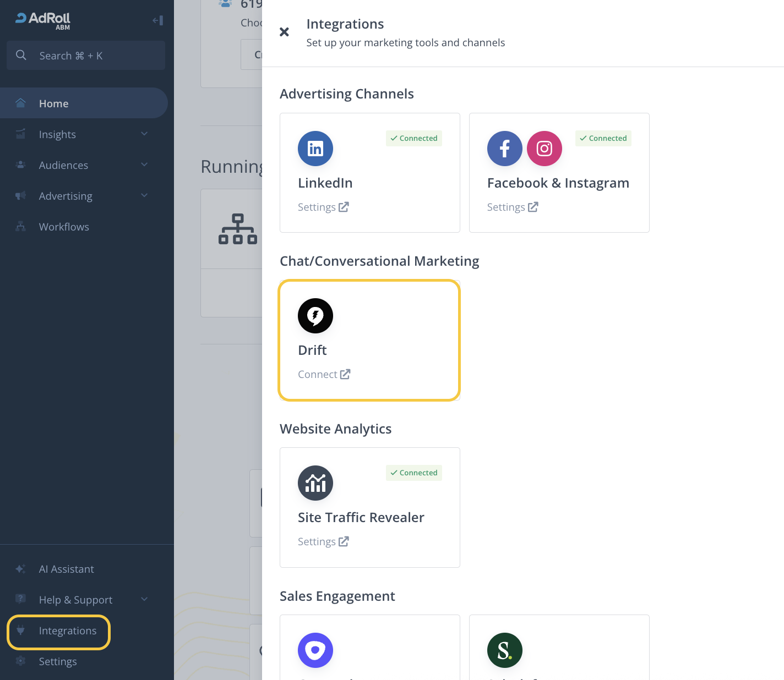
Task: Click the Search field in sidebar
Action: tap(86, 56)
